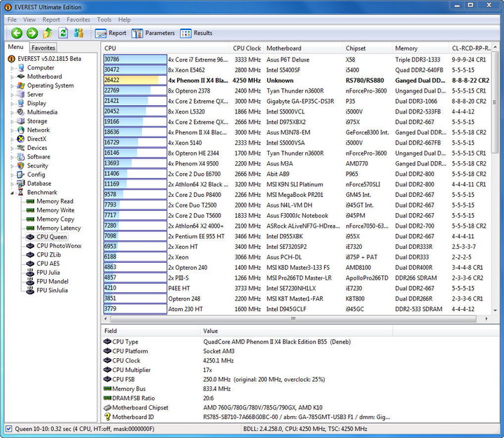Click scroll right arrow of results list
Image resolution: width=504 pixels, height=438 pixels.
(486, 319)
